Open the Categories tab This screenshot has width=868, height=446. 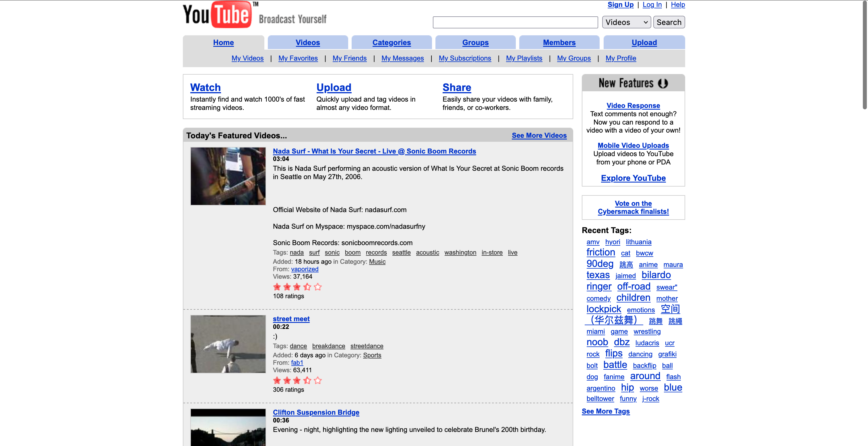[392, 42]
